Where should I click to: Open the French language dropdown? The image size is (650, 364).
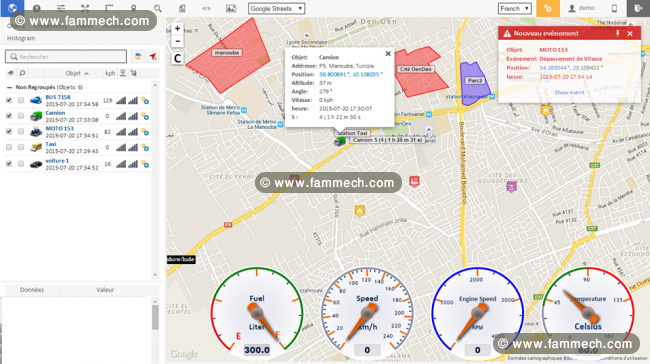point(515,8)
